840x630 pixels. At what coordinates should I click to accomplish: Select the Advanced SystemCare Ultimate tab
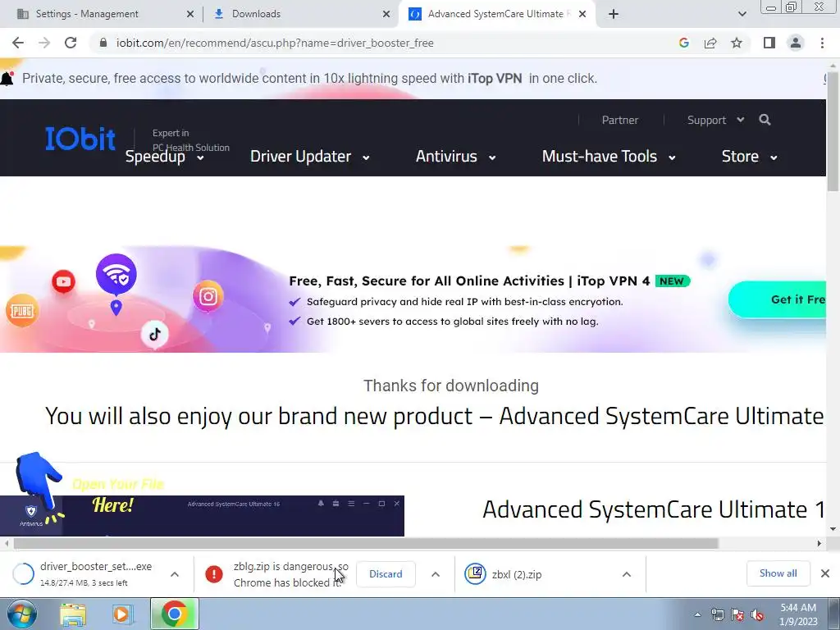495,14
